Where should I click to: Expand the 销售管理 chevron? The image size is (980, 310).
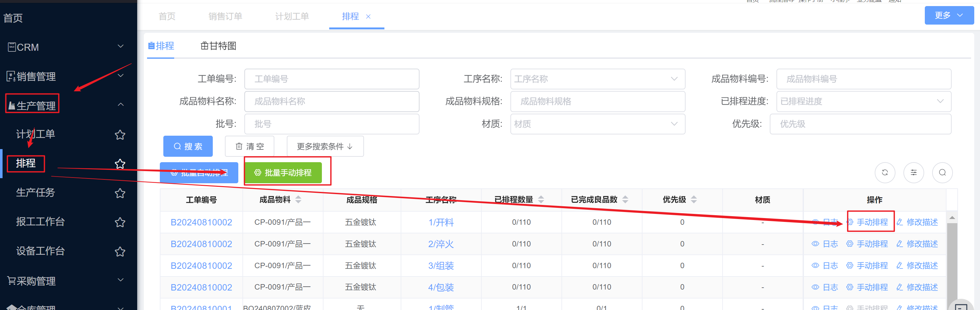pyautogui.click(x=121, y=76)
